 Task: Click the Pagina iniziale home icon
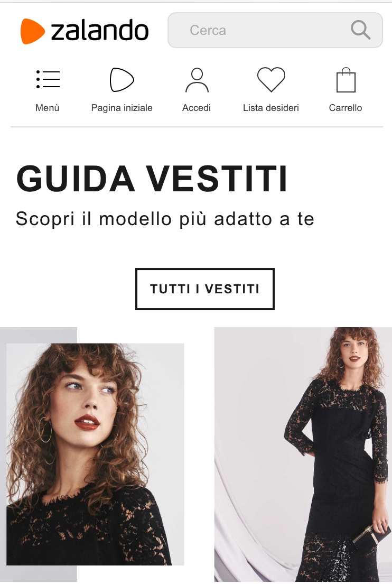[x=122, y=79]
